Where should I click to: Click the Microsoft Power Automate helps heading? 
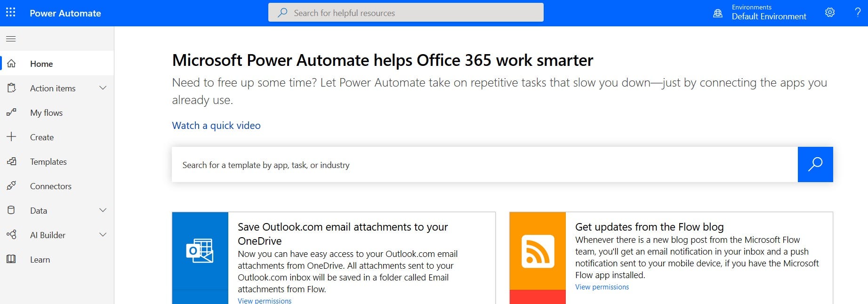coord(383,60)
